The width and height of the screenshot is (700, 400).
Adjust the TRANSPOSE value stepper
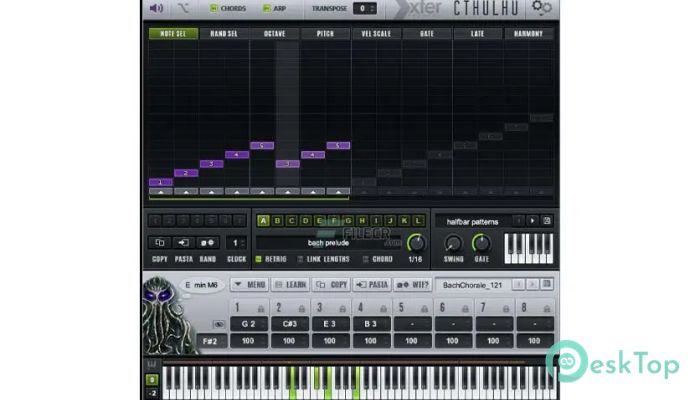[x=365, y=8]
